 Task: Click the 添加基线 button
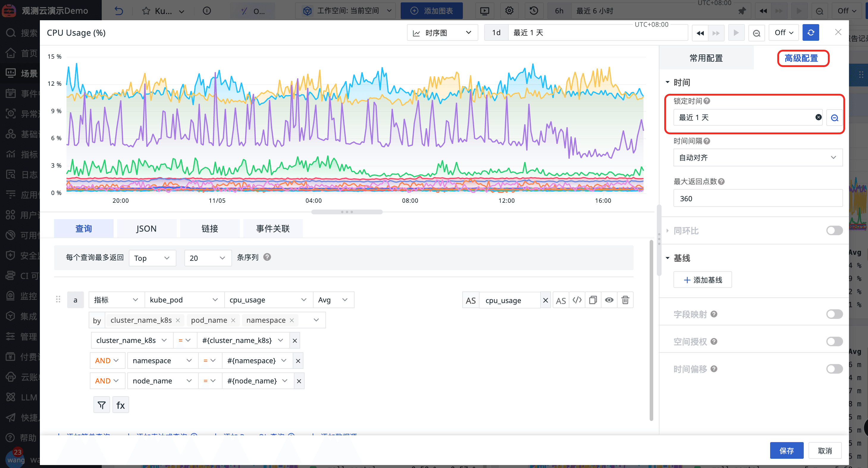click(703, 280)
